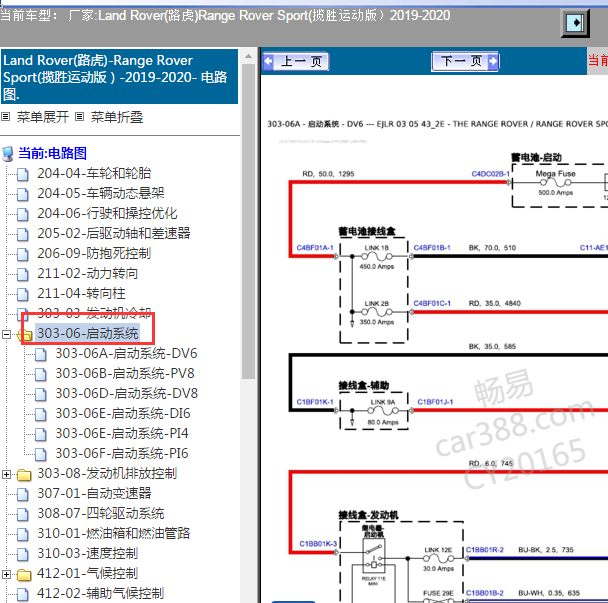608x603 pixels.
Task: Collapse the 303-06-启动系统 folder
Action: 6,334
